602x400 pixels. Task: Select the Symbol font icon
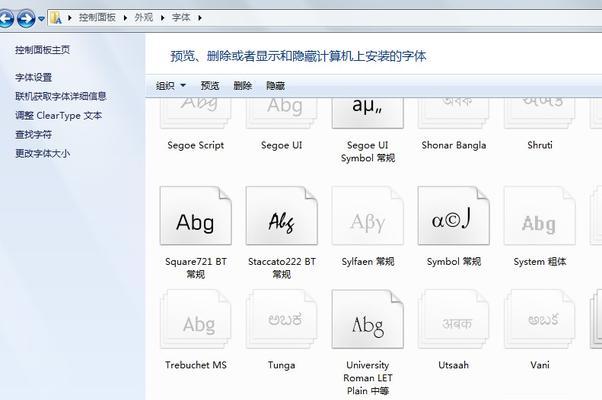454,216
